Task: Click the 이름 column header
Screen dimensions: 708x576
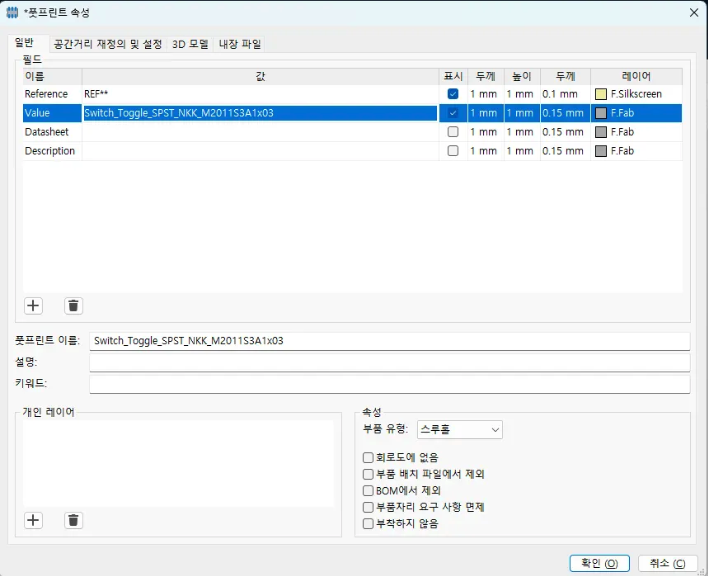Action: tap(52, 76)
